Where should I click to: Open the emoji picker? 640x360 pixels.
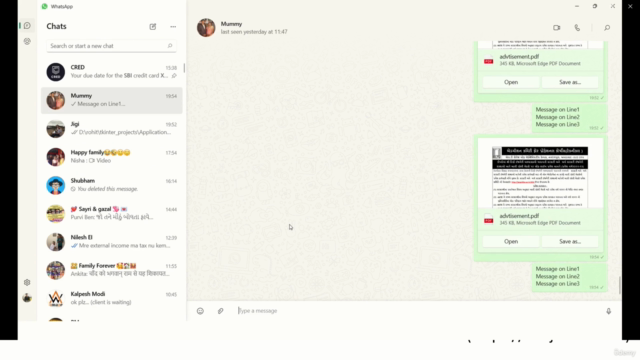(200, 311)
